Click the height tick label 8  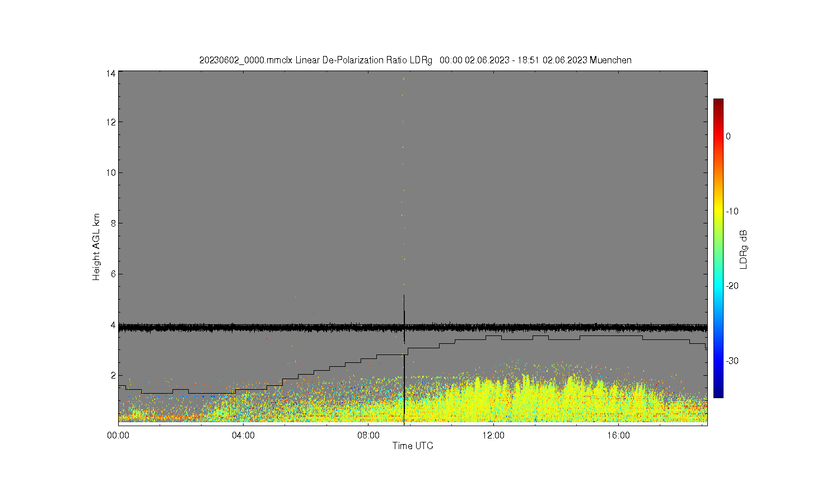pos(113,223)
